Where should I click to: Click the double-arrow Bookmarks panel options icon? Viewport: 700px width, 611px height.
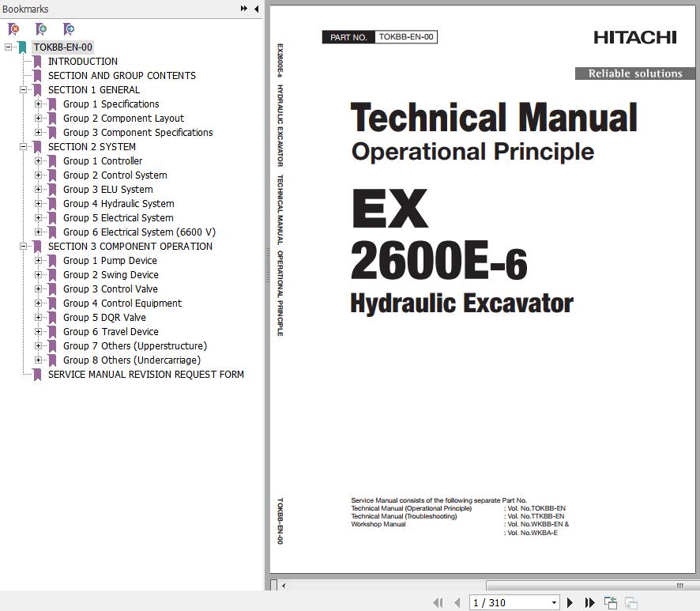[244, 9]
